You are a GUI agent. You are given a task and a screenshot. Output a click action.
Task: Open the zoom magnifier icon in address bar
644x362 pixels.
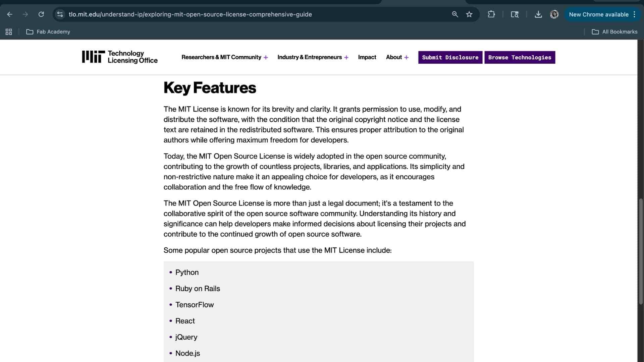tap(455, 14)
